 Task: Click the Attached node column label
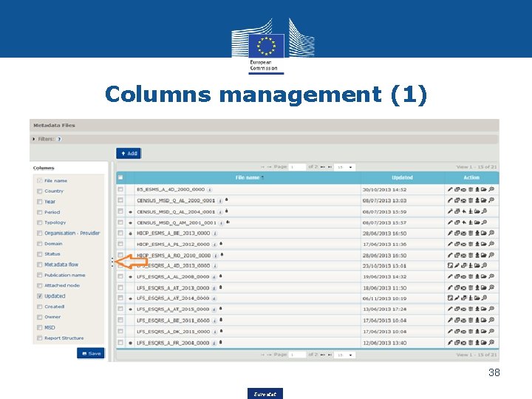pos(62,286)
